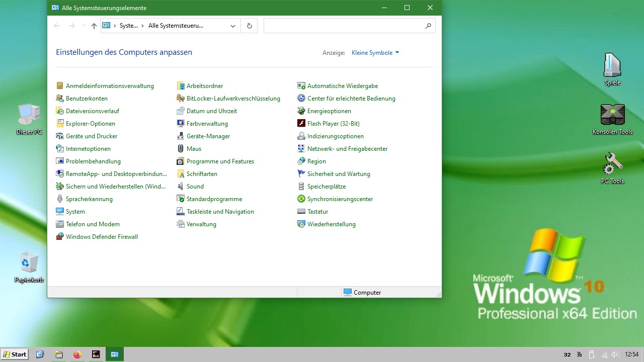
Task: Open the Energieoptionen icon
Action: [x=301, y=111]
